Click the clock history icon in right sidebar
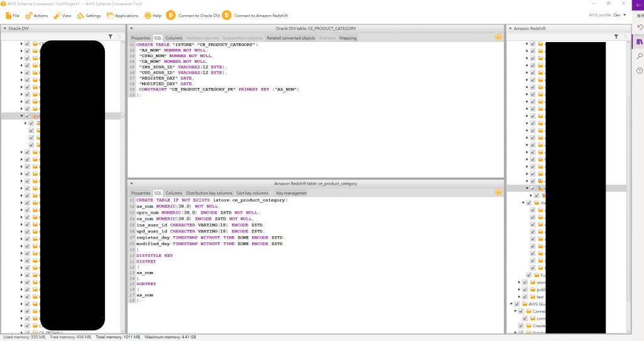644x341 pixels. tap(640, 70)
